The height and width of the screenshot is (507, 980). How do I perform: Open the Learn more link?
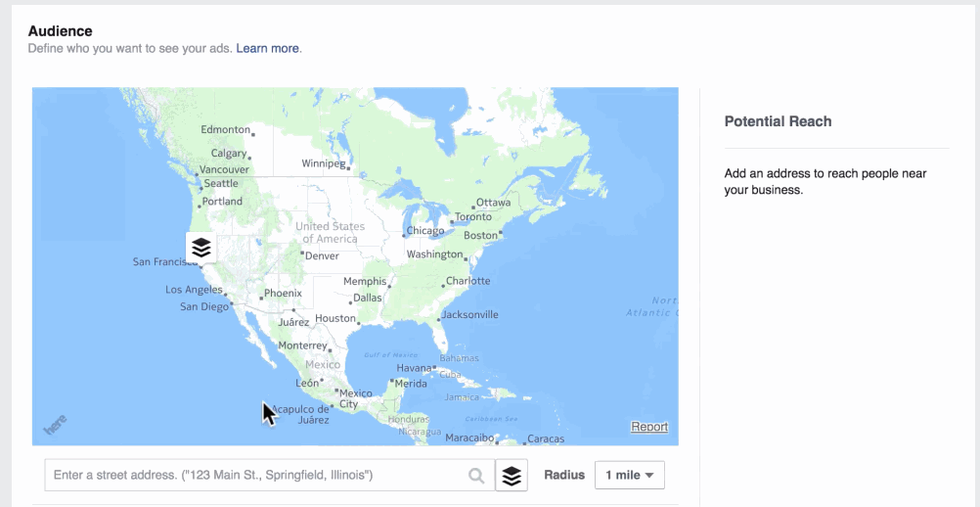point(268,48)
